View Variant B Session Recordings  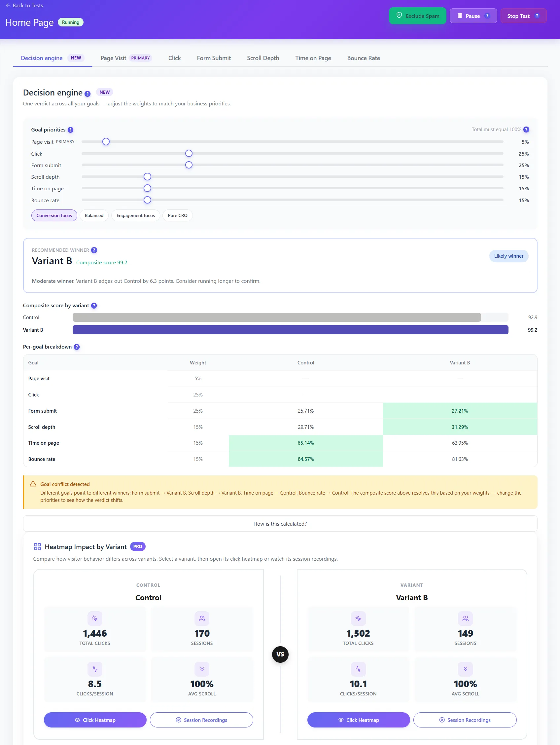point(465,720)
